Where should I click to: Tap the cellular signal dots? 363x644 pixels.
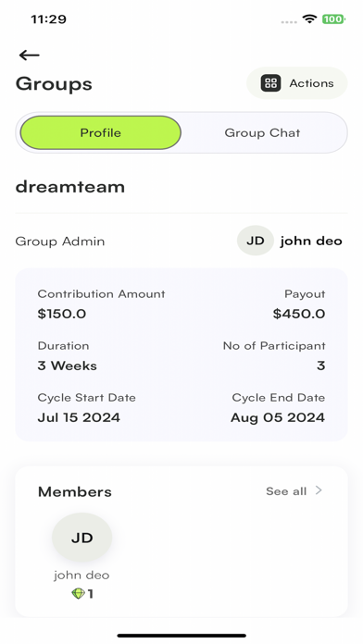289,22
